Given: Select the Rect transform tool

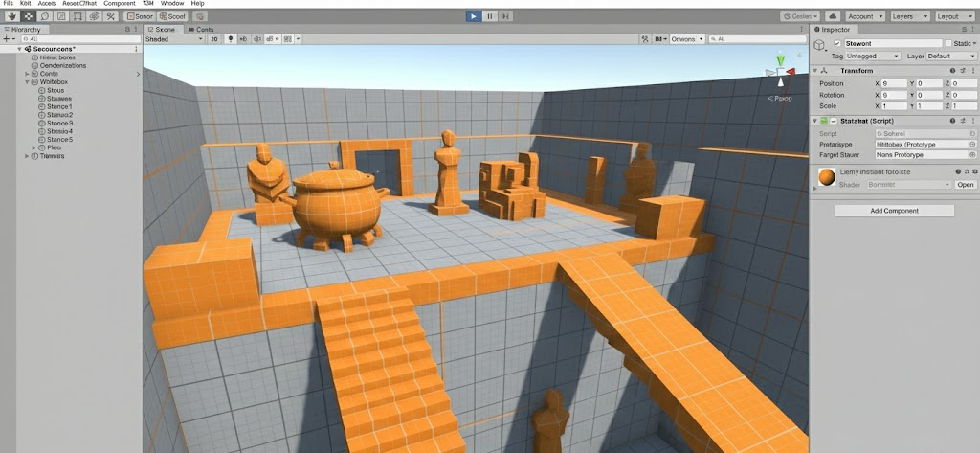Looking at the screenshot, I should coord(78,16).
